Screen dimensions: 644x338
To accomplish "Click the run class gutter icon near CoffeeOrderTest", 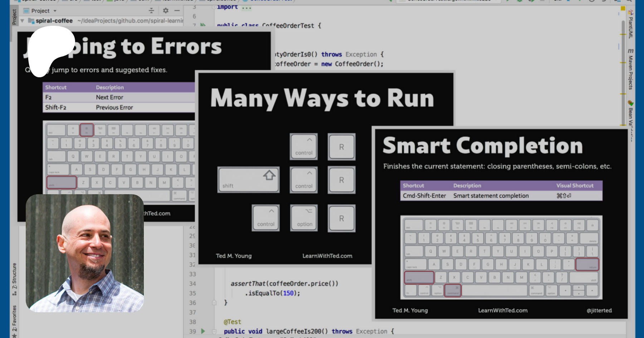I will [x=203, y=25].
